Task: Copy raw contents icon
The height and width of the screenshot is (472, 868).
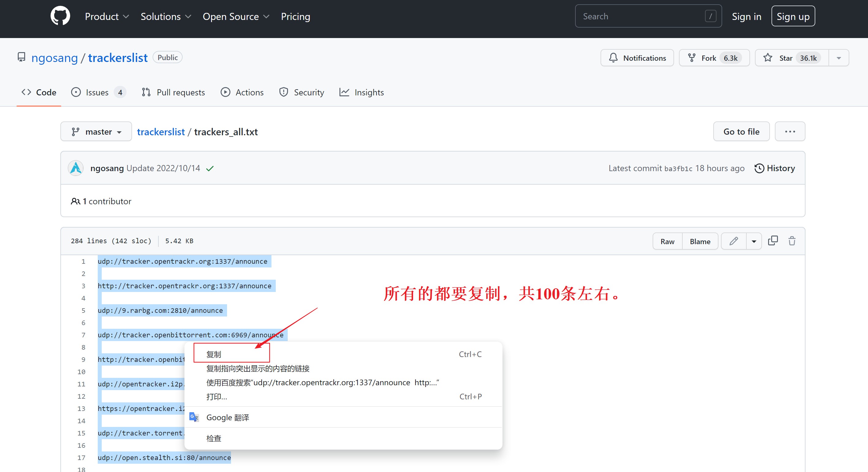Action: click(773, 241)
